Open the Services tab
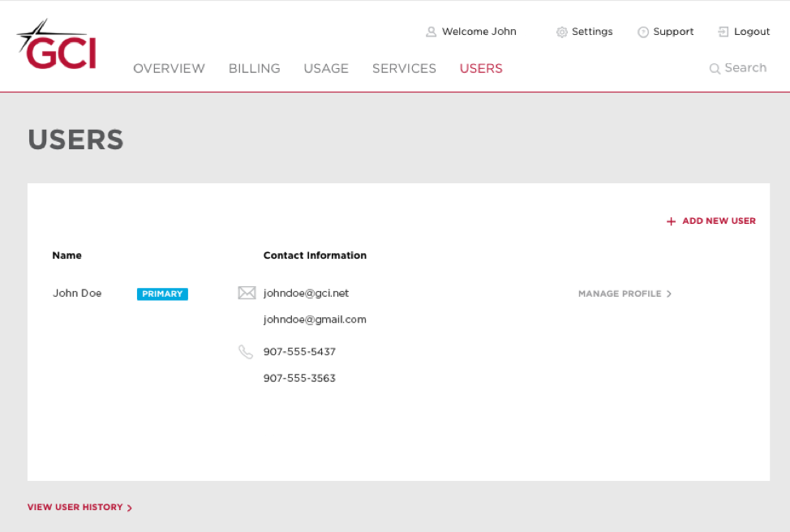This screenshot has height=532, width=790. click(404, 68)
